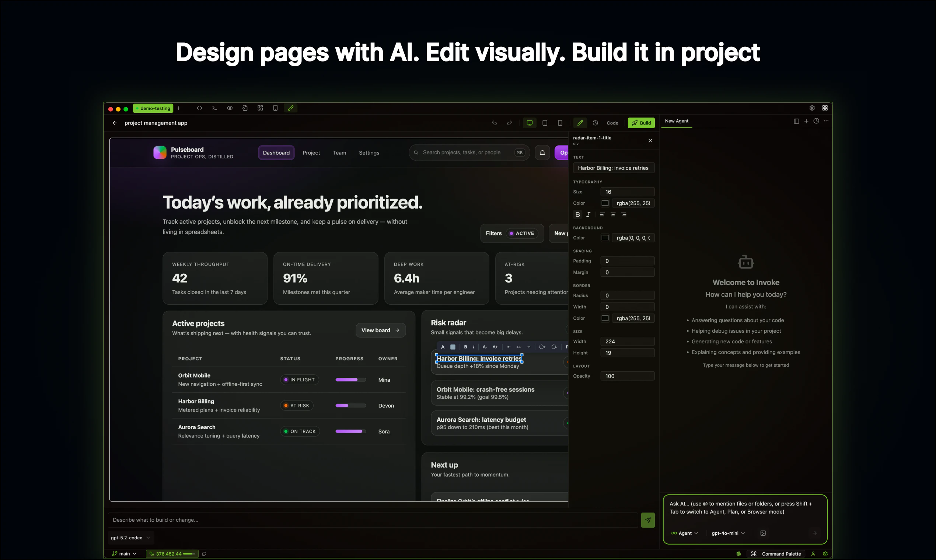Click the undo arrow icon
This screenshot has height=560, width=936.
coord(494,123)
